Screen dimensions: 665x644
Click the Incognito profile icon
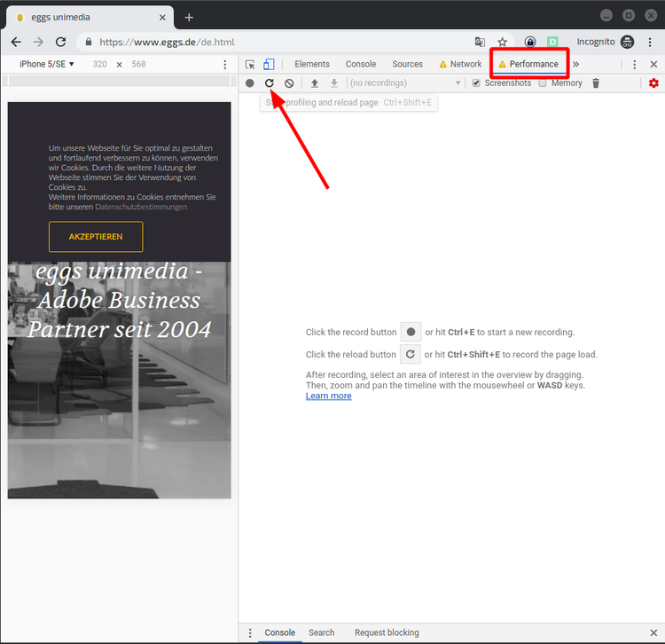627,42
